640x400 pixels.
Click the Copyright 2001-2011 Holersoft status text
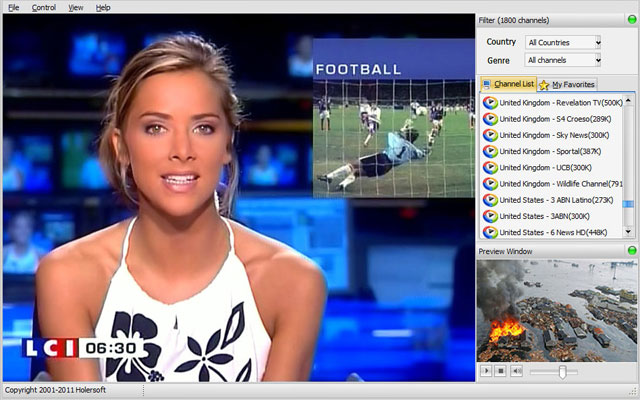tap(55, 390)
